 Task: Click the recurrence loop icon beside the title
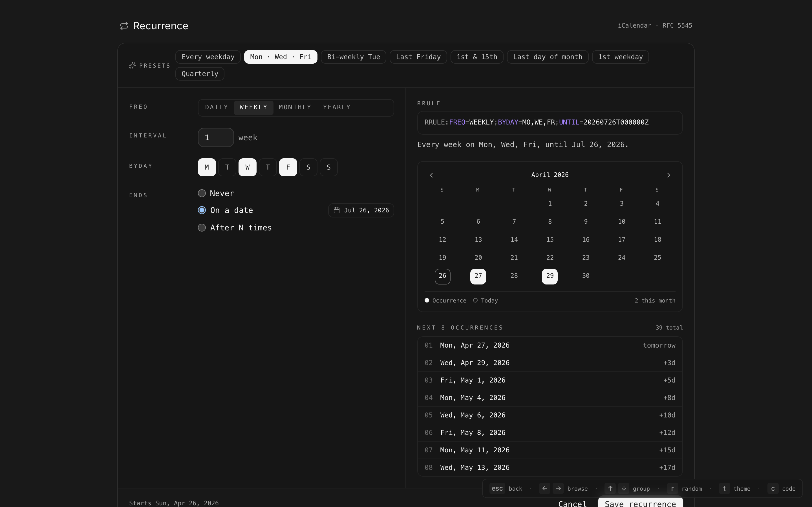124,26
